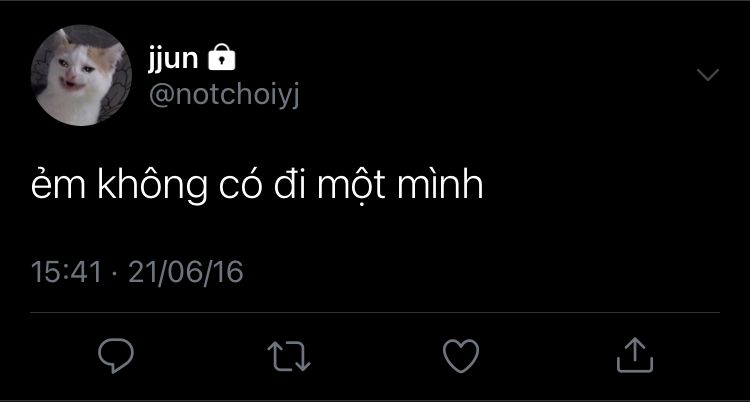Screen dimensions: 750x402
Task: Like the tweet with the heart icon
Action: [461, 352]
